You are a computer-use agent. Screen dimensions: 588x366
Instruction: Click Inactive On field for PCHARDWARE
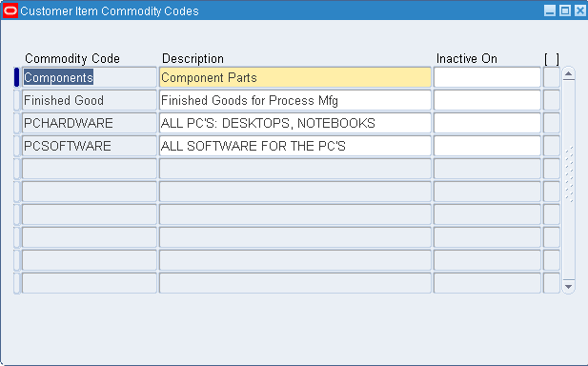point(487,123)
